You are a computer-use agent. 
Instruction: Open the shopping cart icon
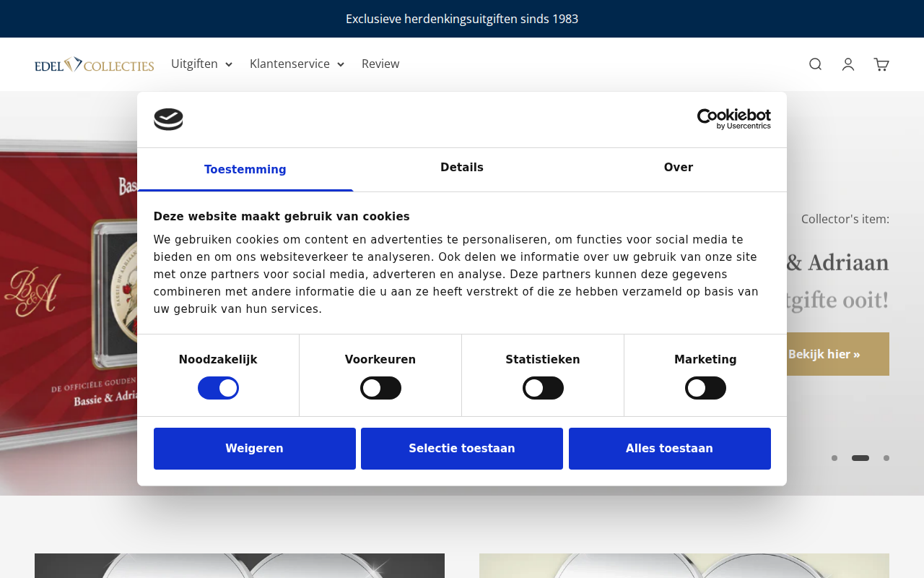point(881,64)
